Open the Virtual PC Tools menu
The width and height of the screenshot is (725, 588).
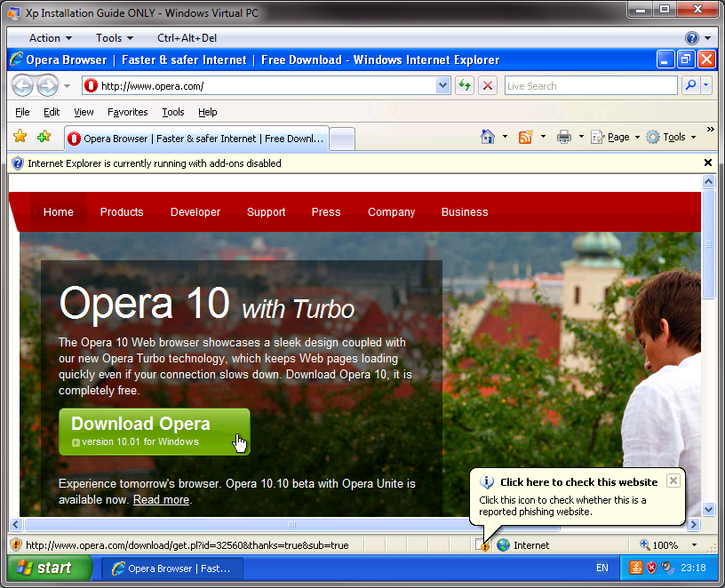click(x=115, y=38)
